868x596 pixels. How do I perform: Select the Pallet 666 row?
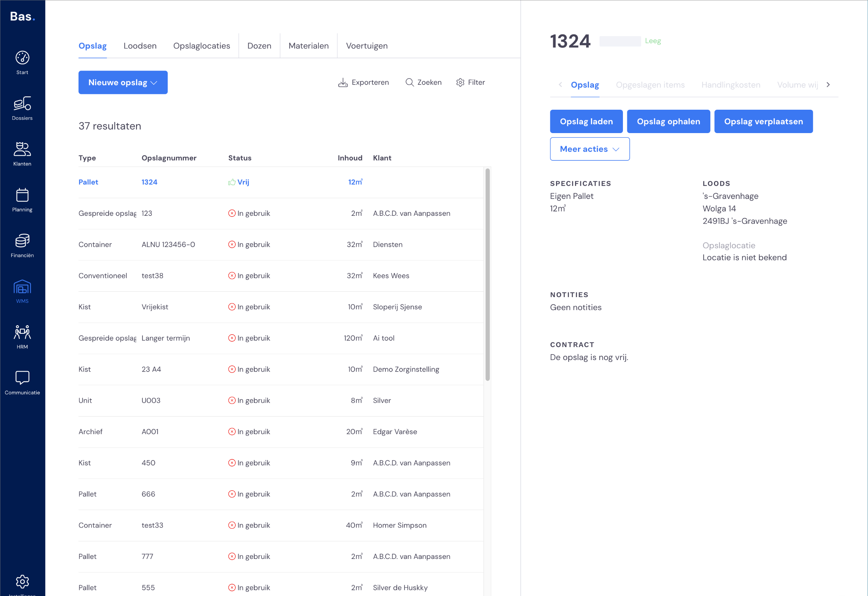click(281, 494)
